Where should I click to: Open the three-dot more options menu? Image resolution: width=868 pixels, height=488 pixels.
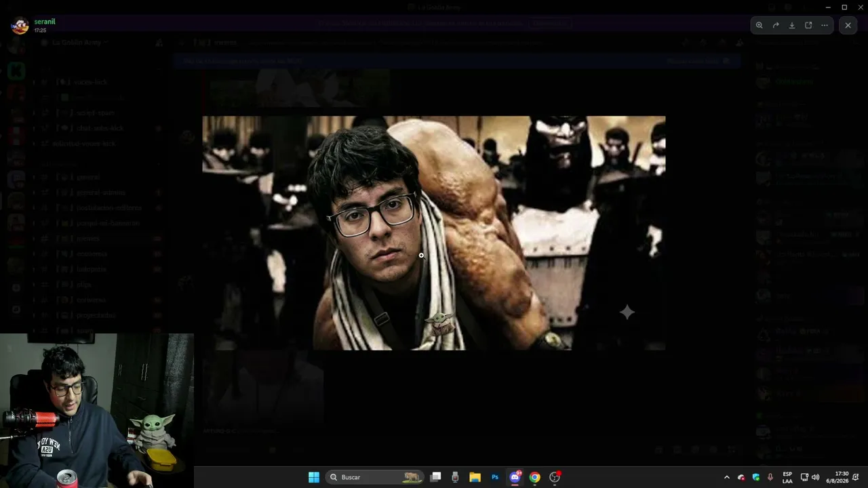tap(825, 25)
